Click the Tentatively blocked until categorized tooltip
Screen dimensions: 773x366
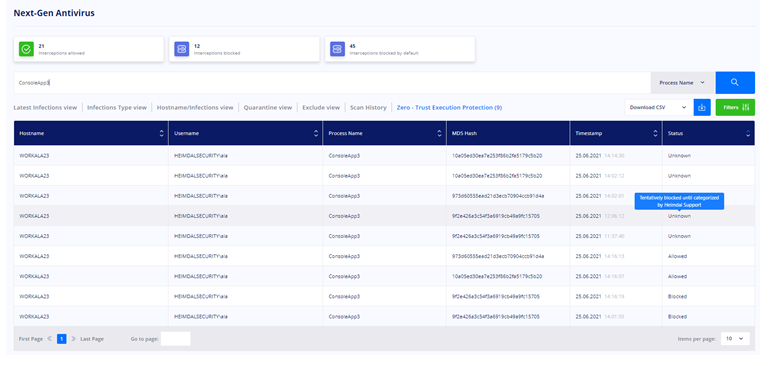679,201
